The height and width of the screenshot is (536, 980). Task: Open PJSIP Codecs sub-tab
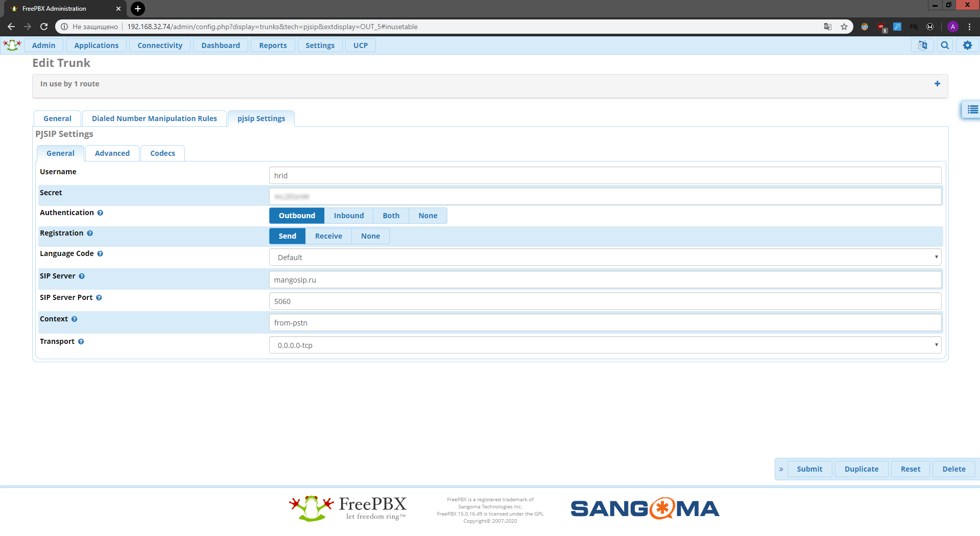162,153
